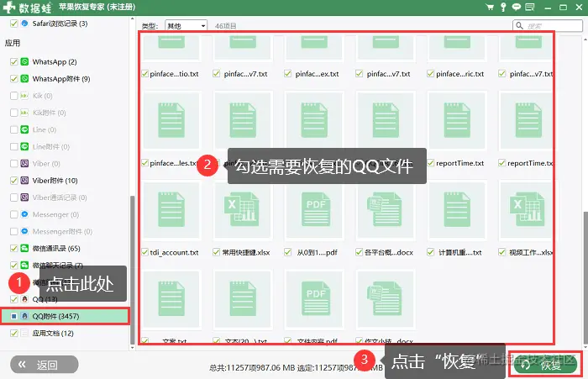Click the file list vertical scrollbar thumb
The width and height of the screenshot is (588, 379).
(x=585, y=277)
